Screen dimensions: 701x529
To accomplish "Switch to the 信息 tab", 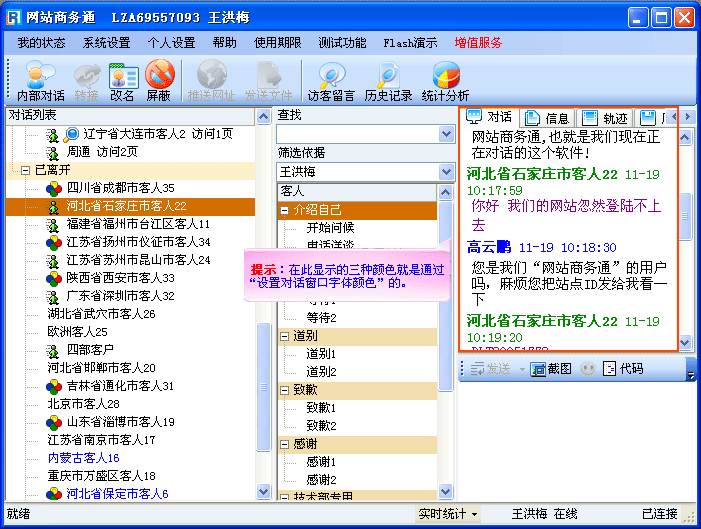I will click(547, 118).
